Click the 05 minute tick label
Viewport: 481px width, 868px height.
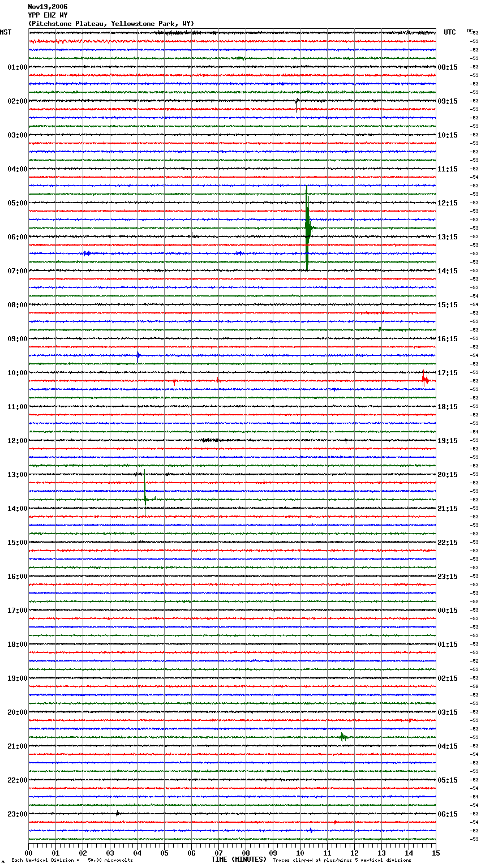click(x=164, y=853)
